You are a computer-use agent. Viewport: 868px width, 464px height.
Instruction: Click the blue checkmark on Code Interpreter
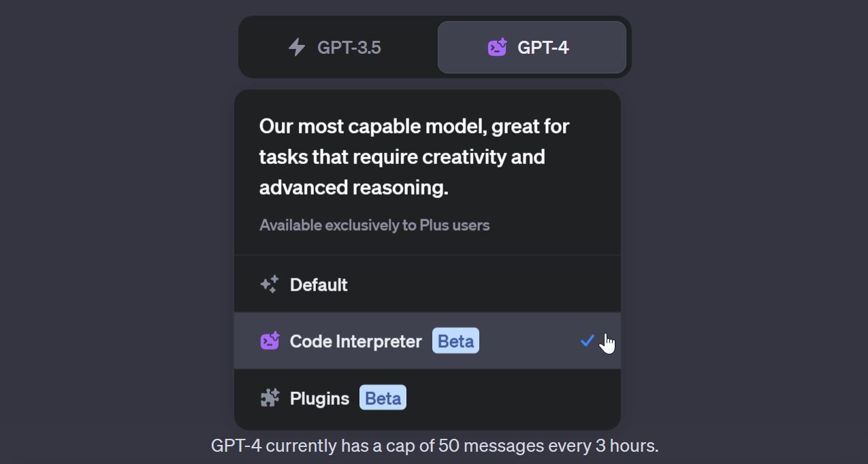click(588, 341)
